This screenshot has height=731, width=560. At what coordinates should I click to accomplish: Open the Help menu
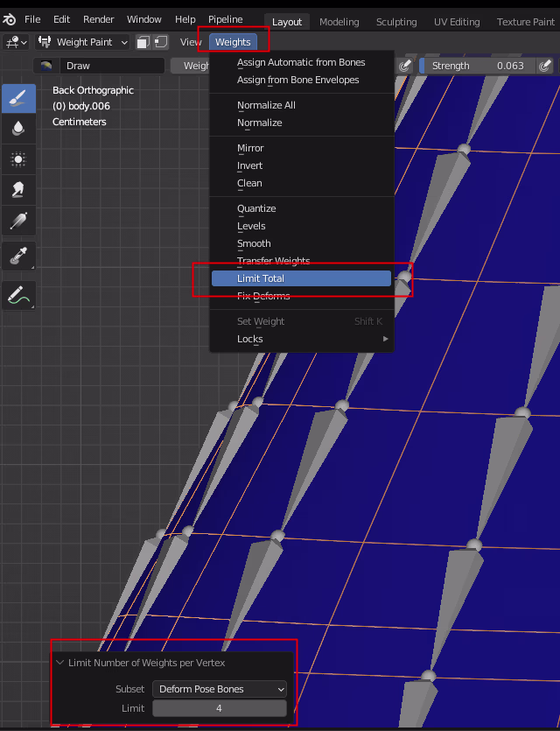point(185,19)
